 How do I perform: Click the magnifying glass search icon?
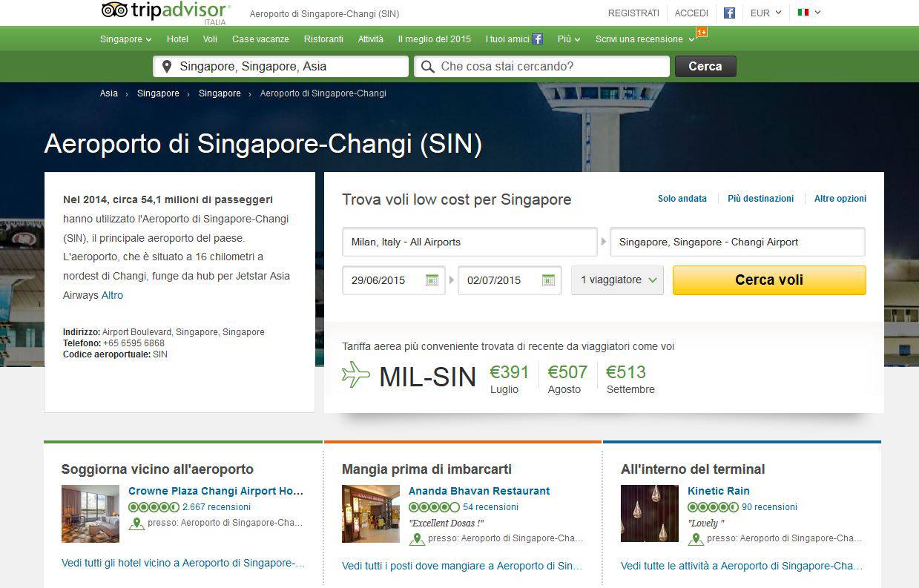(427, 67)
